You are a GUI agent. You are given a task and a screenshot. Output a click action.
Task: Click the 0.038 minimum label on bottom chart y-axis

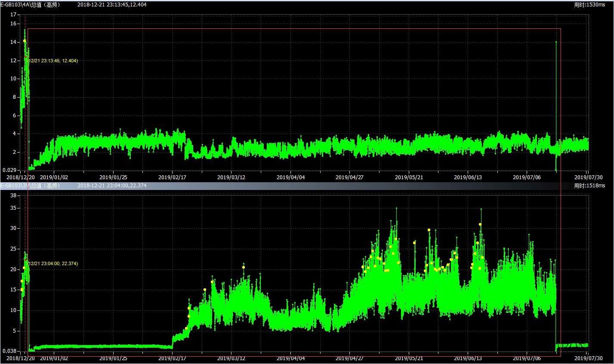coord(9,351)
